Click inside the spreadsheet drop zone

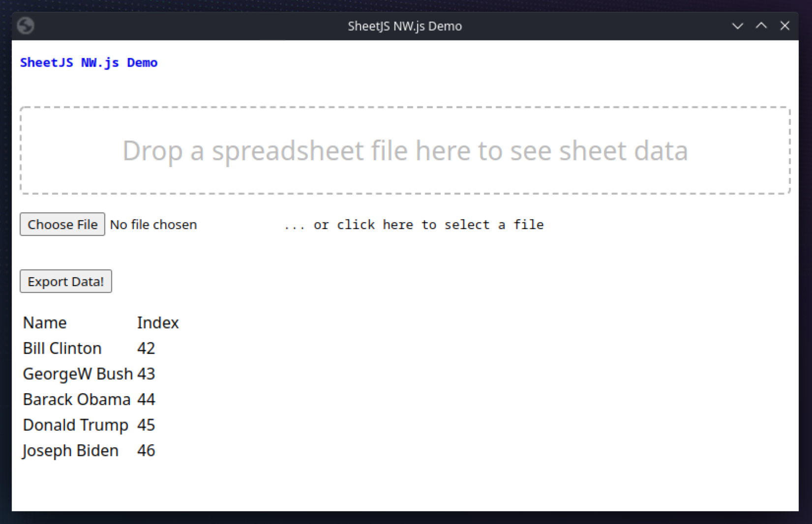click(x=405, y=150)
